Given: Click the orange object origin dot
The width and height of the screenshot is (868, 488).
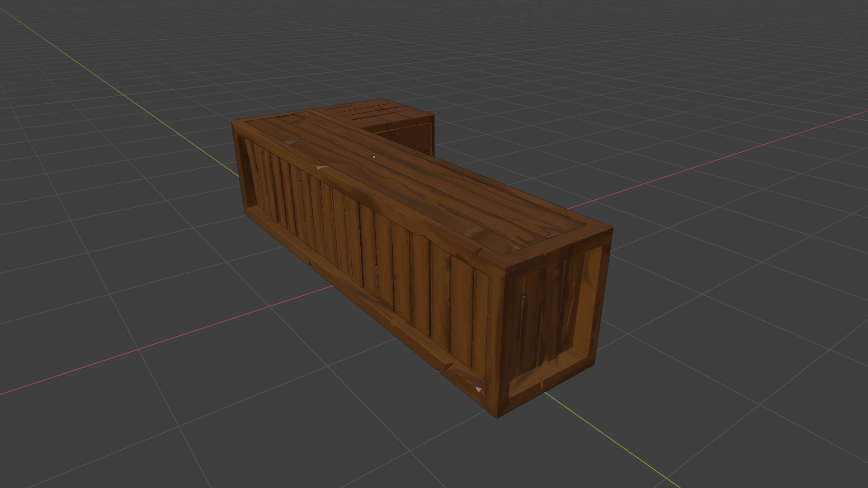Looking at the screenshot, I should 374,157.
